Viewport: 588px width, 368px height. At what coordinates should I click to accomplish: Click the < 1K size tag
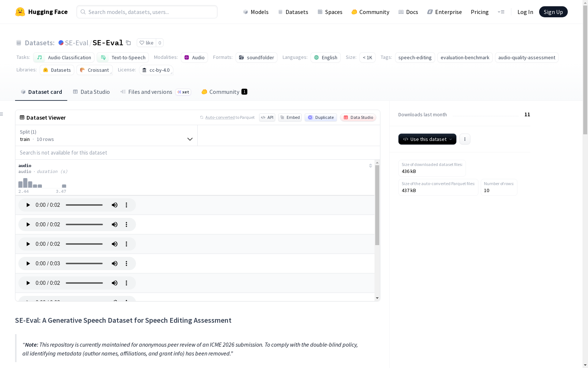pos(367,57)
